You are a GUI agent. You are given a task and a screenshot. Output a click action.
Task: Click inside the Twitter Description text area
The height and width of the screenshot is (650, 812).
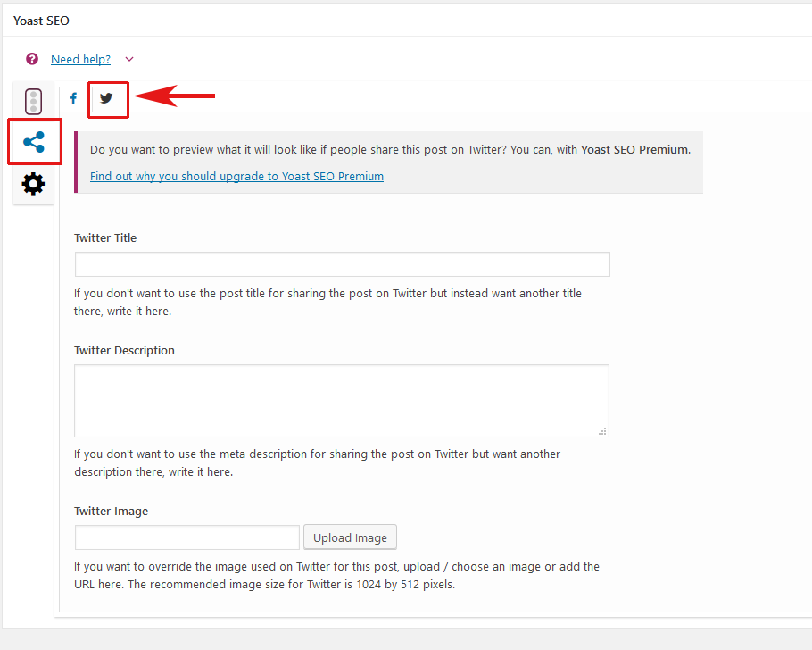[341, 400]
